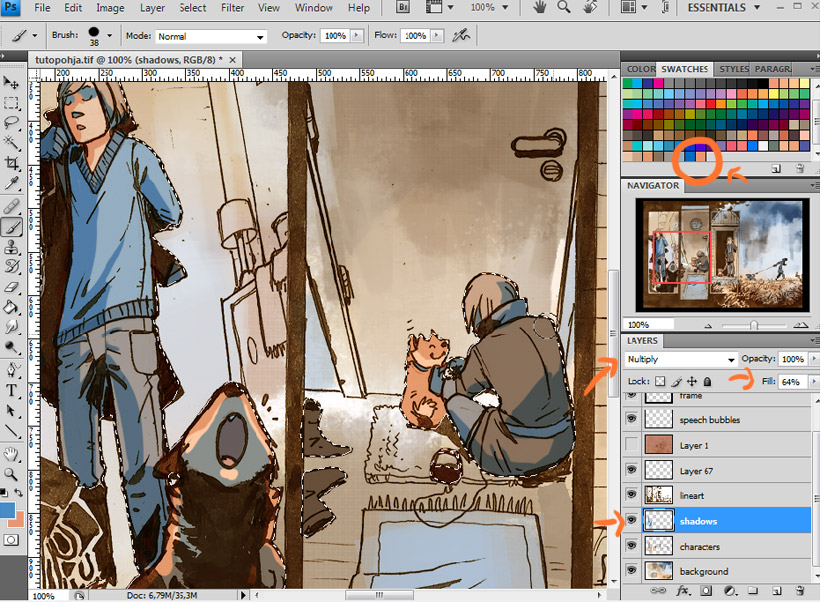This screenshot has width=820, height=602.
Task: Open the layer blend mode Multiply dropdown
Action: (680, 359)
